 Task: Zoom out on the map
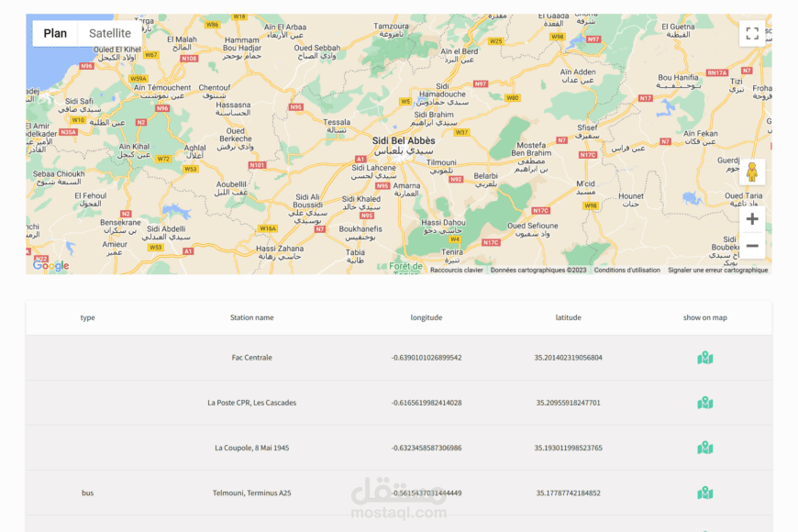[752, 246]
